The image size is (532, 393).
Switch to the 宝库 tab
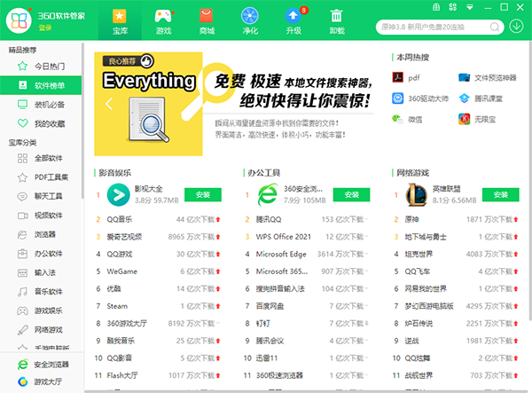pyautogui.click(x=120, y=20)
